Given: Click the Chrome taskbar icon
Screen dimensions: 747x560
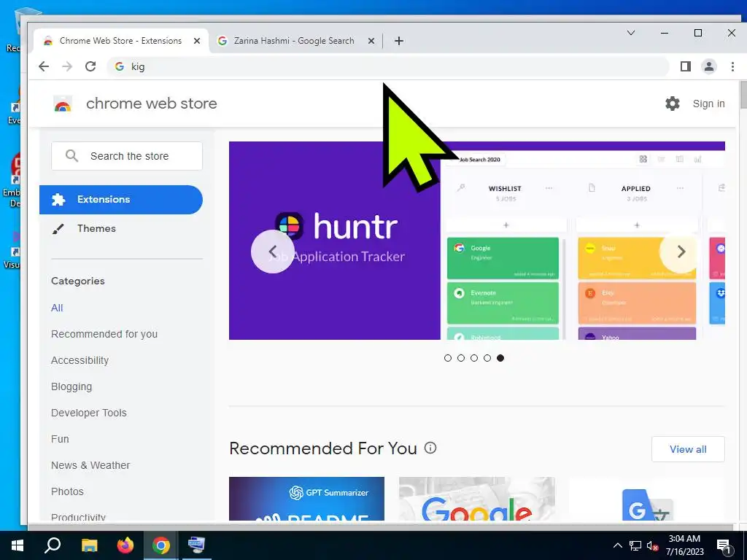Looking at the screenshot, I should [x=161, y=545].
